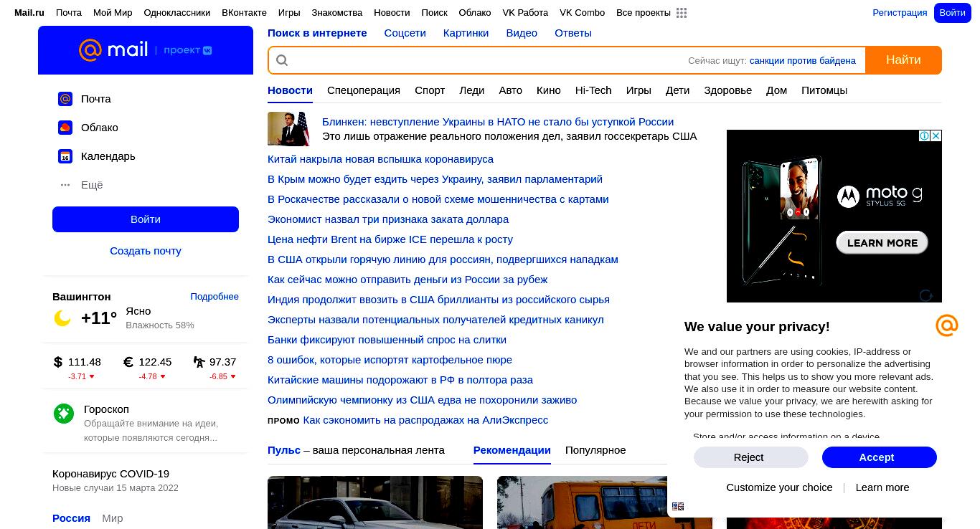Click the blue Войти button in sidebar
Image resolution: width=980 pixels, height=529 pixels.
coord(146,219)
